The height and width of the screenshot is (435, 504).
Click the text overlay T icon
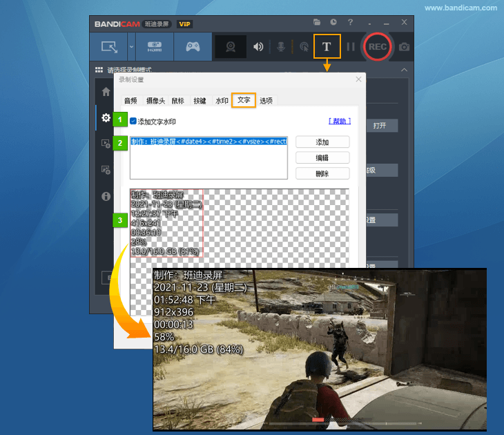(x=327, y=47)
